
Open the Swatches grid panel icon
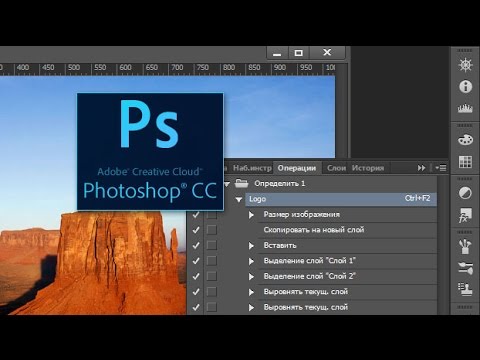click(465, 162)
